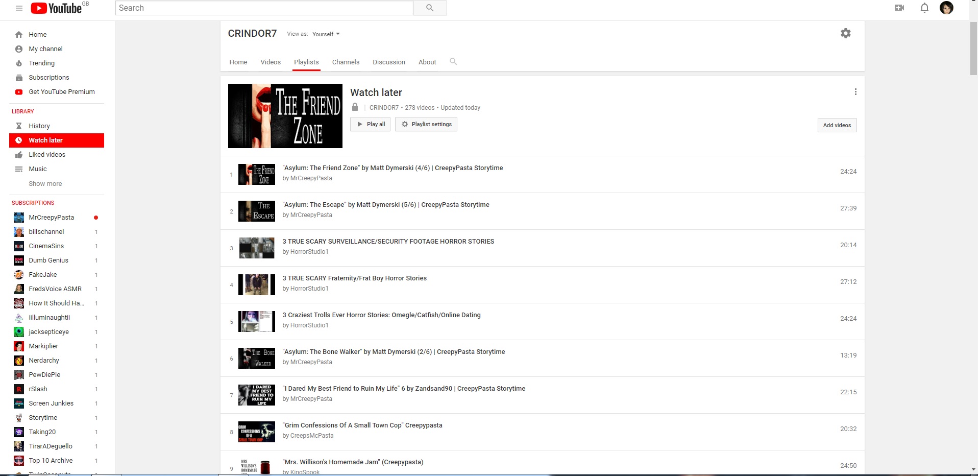The image size is (980, 476).
Task: Open Liked videos
Action: [47, 154]
